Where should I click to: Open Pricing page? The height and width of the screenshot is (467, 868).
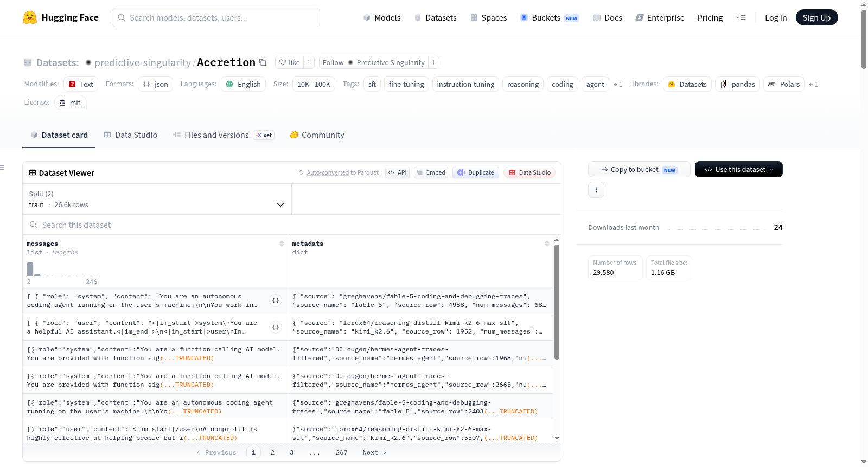(x=710, y=17)
